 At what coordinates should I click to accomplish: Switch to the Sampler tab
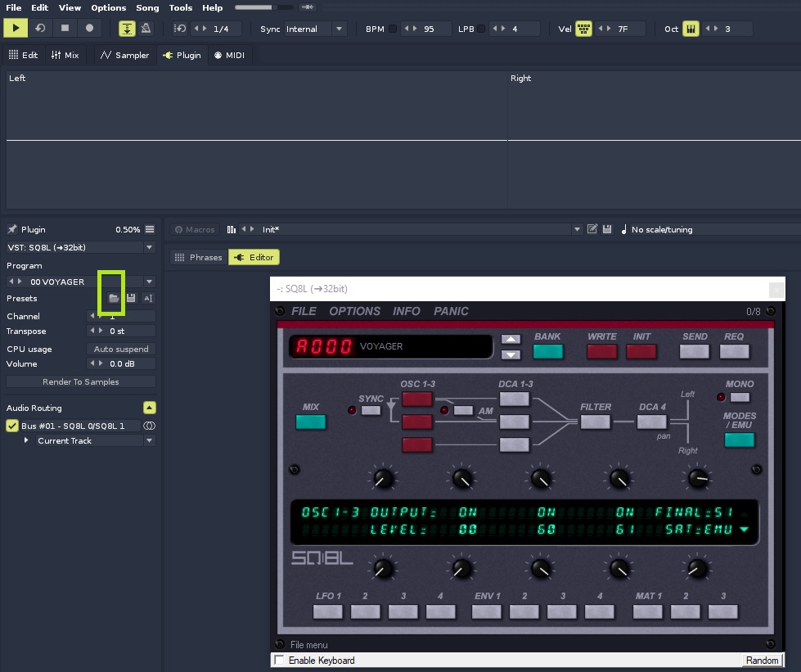coord(124,55)
